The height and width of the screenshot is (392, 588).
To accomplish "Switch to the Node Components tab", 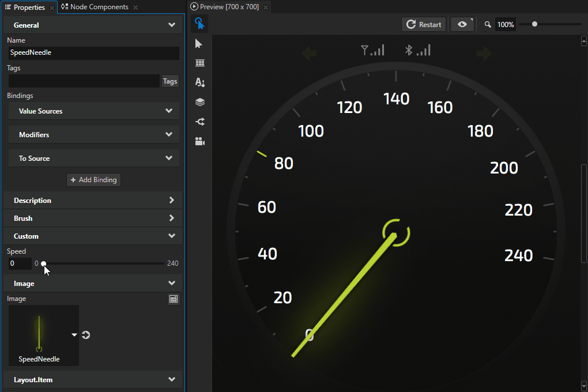I will coord(98,7).
